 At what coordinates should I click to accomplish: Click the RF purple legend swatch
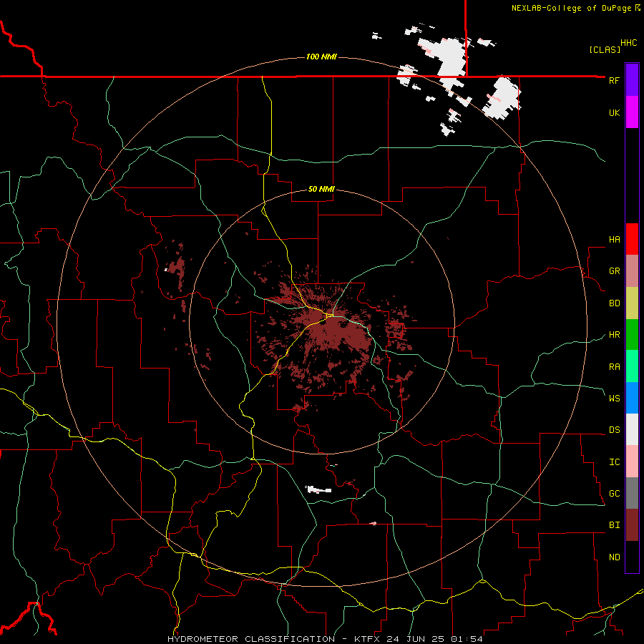632,79
